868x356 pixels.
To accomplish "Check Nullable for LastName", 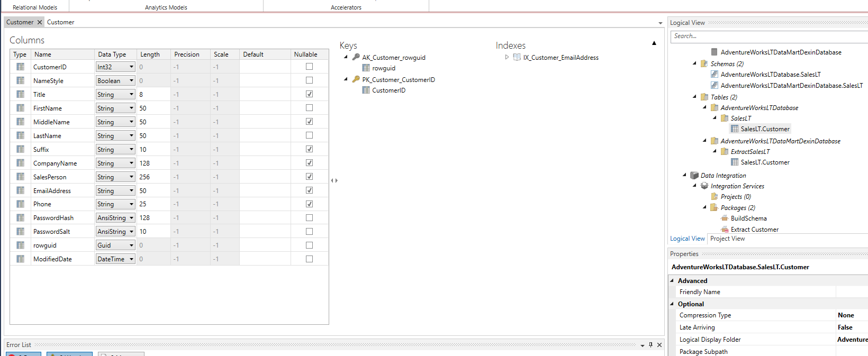I will coord(309,135).
